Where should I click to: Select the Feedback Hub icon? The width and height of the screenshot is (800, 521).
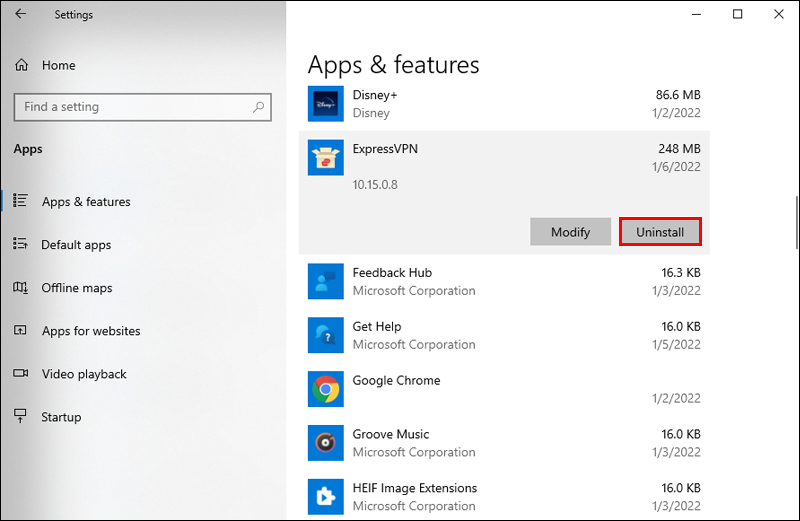point(326,281)
